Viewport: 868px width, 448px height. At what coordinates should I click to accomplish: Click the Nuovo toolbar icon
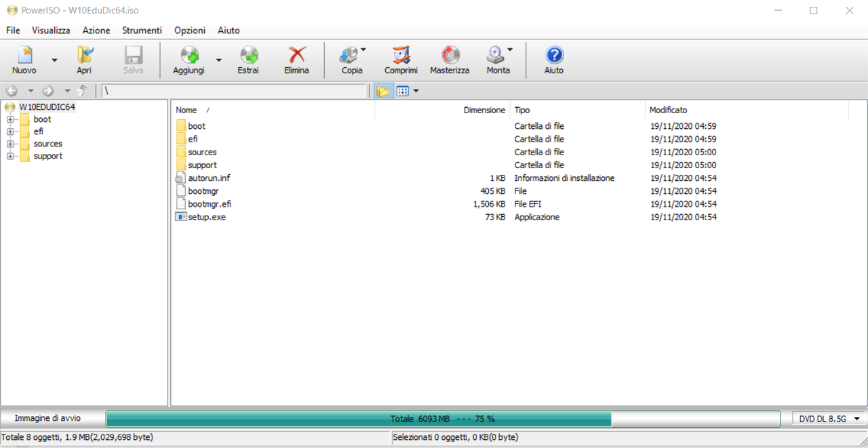point(24,55)
